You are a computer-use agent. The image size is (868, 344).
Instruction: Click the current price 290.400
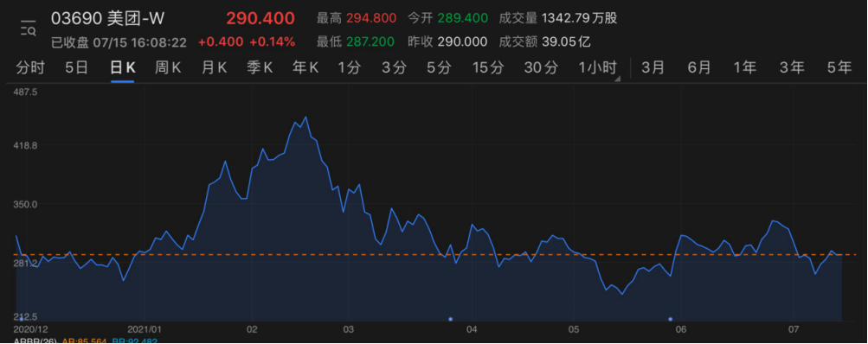(x=260, y=18)
